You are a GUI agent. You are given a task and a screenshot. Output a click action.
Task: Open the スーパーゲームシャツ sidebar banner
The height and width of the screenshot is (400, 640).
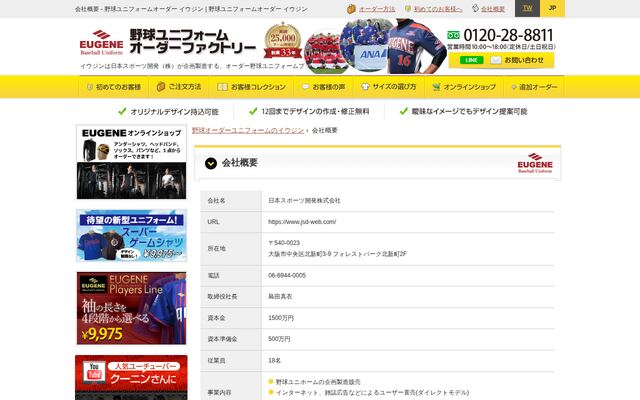point(131,236)
